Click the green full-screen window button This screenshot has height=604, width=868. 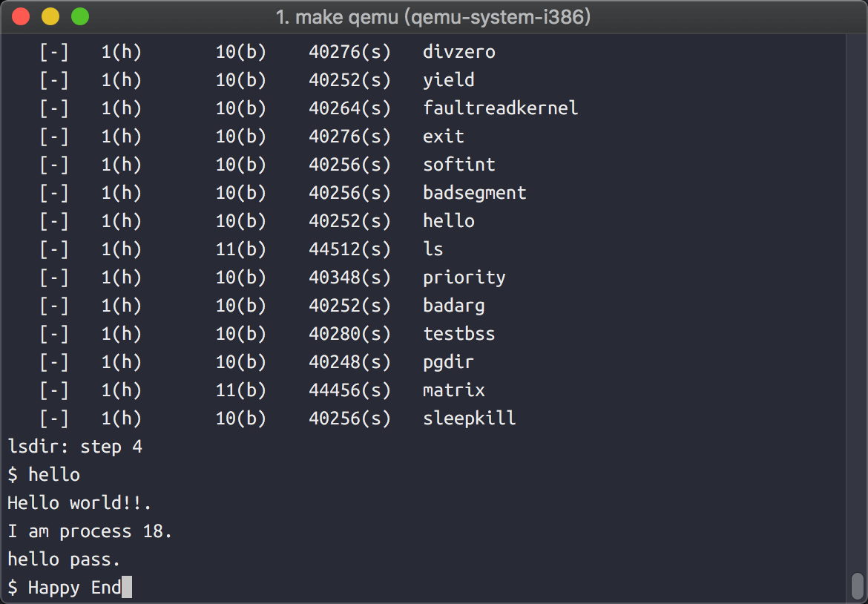[x=79, y=16]
